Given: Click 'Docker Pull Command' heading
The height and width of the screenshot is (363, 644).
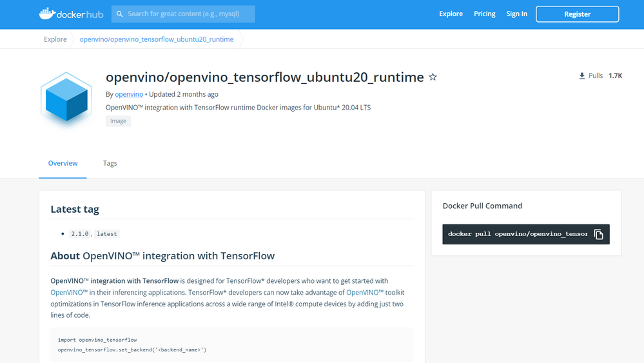Looking at the screenshot, I should click(x=482, y=206).
